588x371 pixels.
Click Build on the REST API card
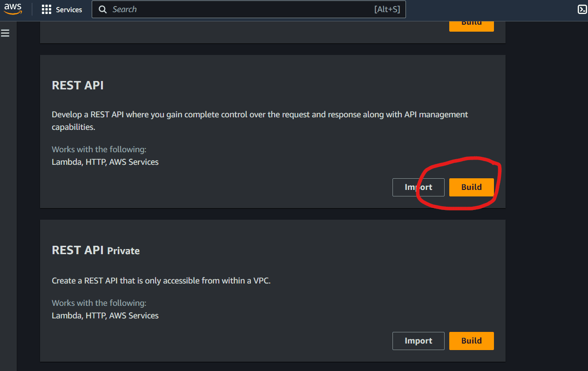click(x=471, y=187)
